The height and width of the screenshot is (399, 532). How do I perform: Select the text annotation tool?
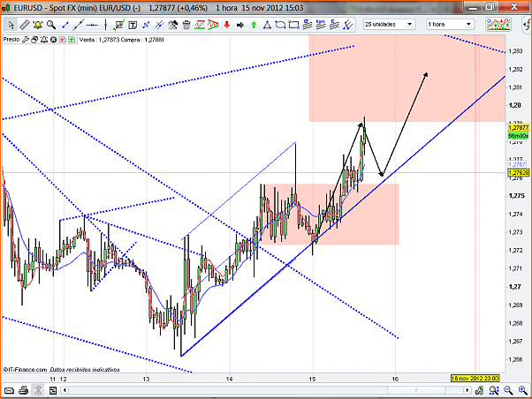point(133,25)
